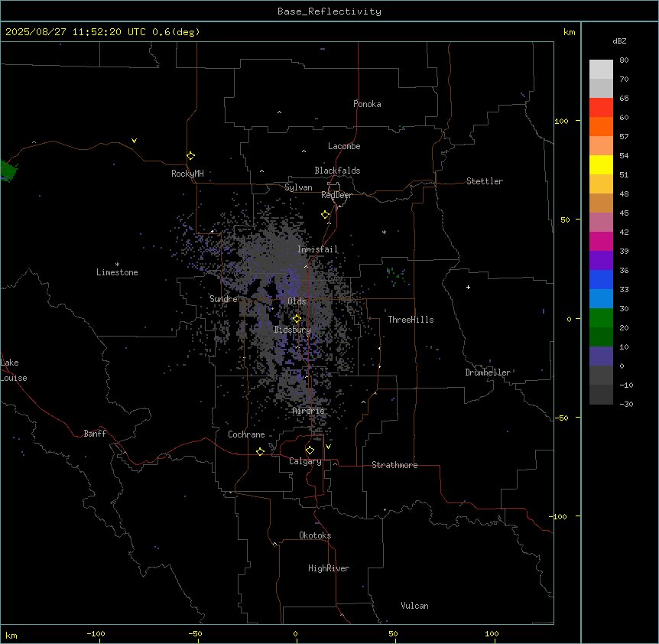This screenshot has height=644, width=659.
Task: Click the Olds town label
Action: click(x=297, y=301)
